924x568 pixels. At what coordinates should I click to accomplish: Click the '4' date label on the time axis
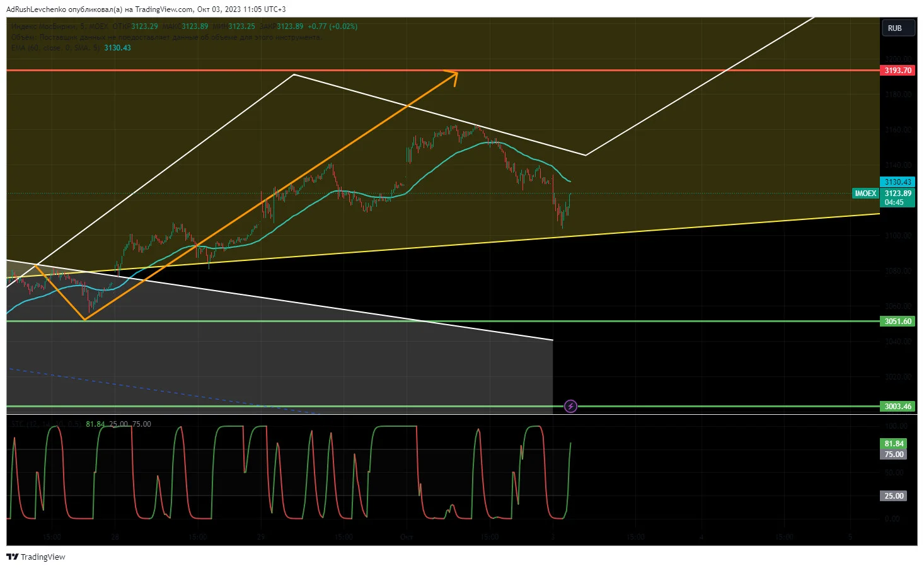pos(701,537)
